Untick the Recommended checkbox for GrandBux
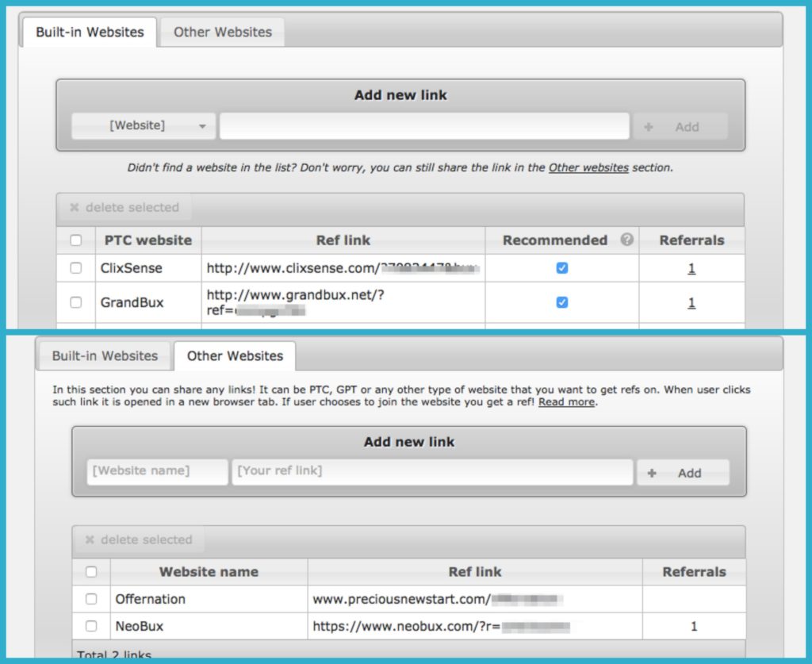The height and width of the screenshot is (664, 812). tap(562, 302)
